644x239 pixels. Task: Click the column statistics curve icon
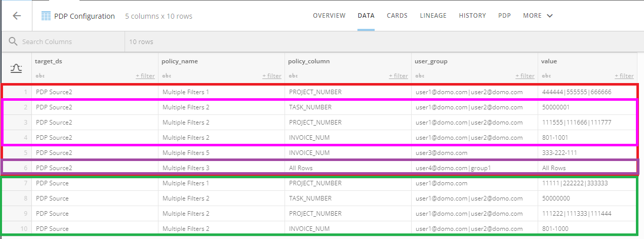[16, 68]
